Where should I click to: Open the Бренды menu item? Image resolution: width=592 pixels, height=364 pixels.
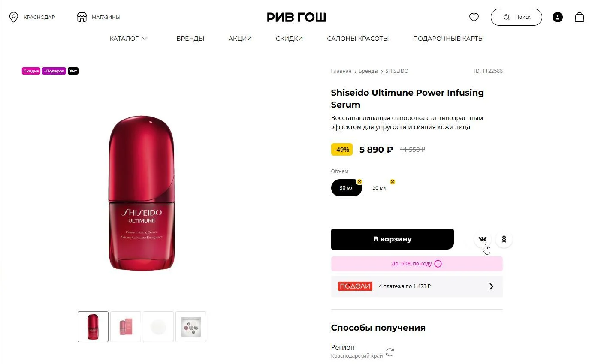point(190,39)
